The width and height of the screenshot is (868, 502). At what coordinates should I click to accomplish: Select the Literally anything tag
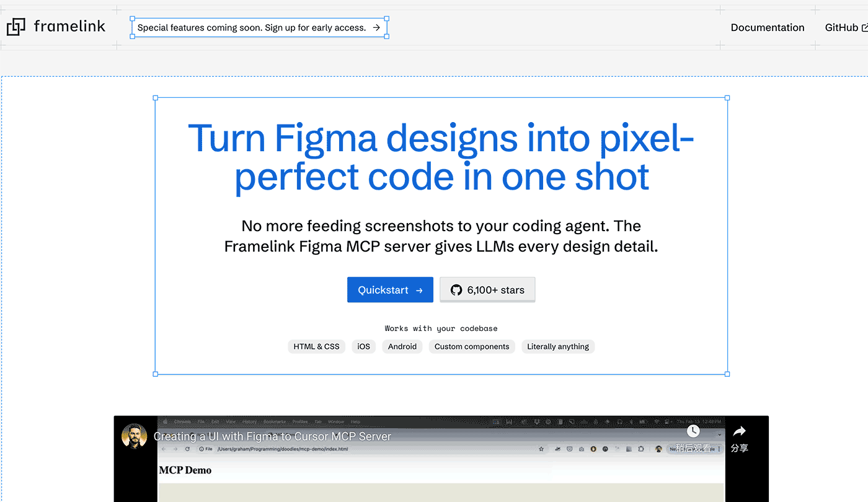558,346
